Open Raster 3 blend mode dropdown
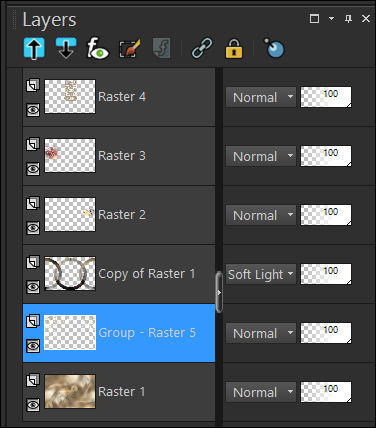The image size is (376, 428). (x=261, y=156)
